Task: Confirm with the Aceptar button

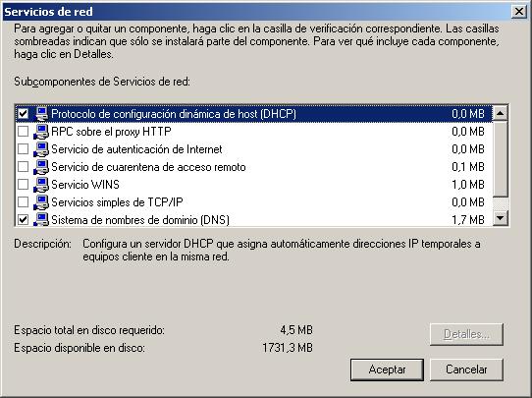Action: 387,370
